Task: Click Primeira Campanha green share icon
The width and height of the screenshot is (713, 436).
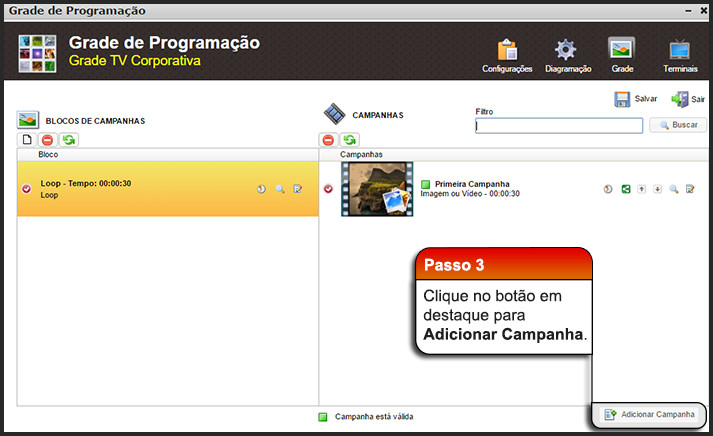Action: 626,189
